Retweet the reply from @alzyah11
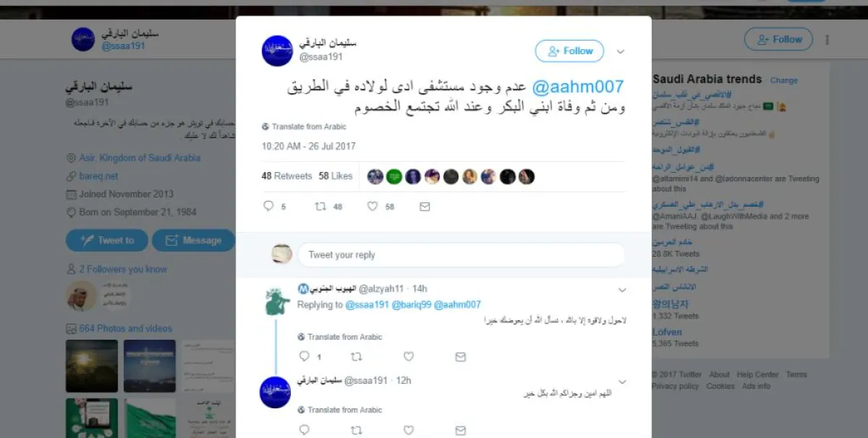The height and width of the screenshot is (438, 868). click(x=356, y=356)
